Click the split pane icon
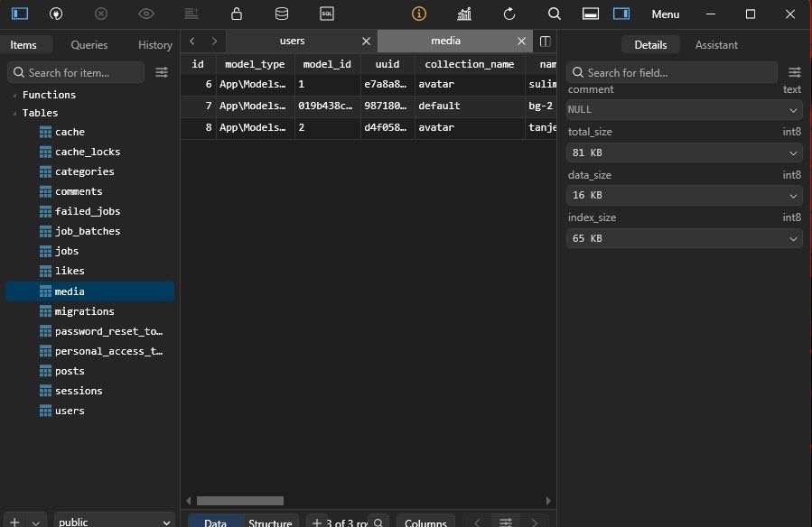 point(545,41)
